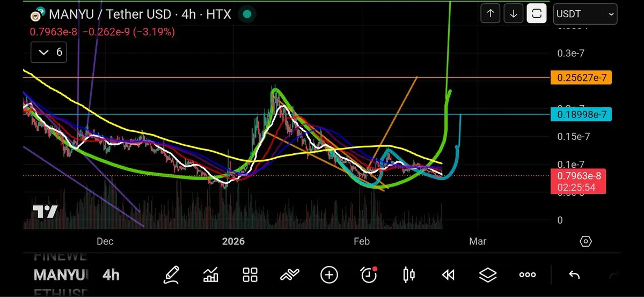
Task: Open chart settings hexagon icon
Action: 586,241
